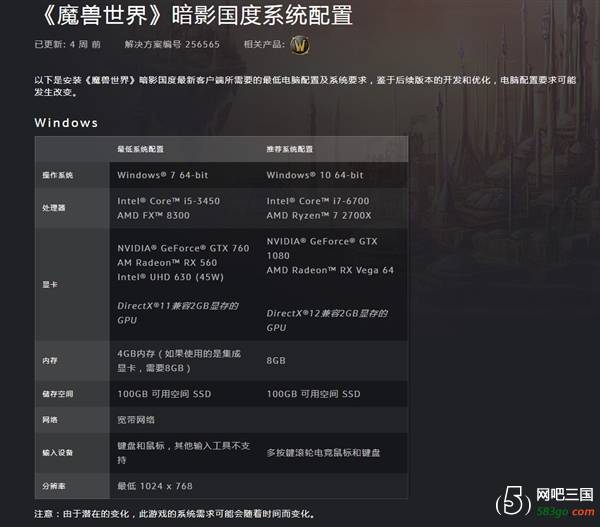Click the '多按键滚轮电竞鼠标和键盘' cell

[x=323, y=453]
